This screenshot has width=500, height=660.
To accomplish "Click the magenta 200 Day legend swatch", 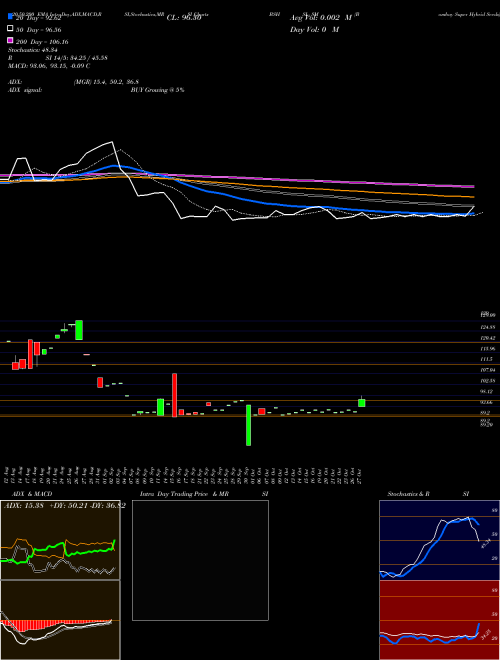I will (x=11, y=40).
